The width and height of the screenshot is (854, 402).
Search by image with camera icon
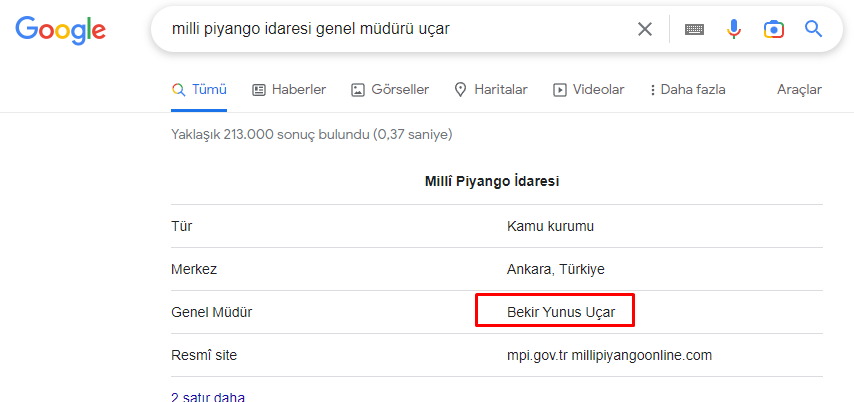pyautogui.click(x=774, y=29)
